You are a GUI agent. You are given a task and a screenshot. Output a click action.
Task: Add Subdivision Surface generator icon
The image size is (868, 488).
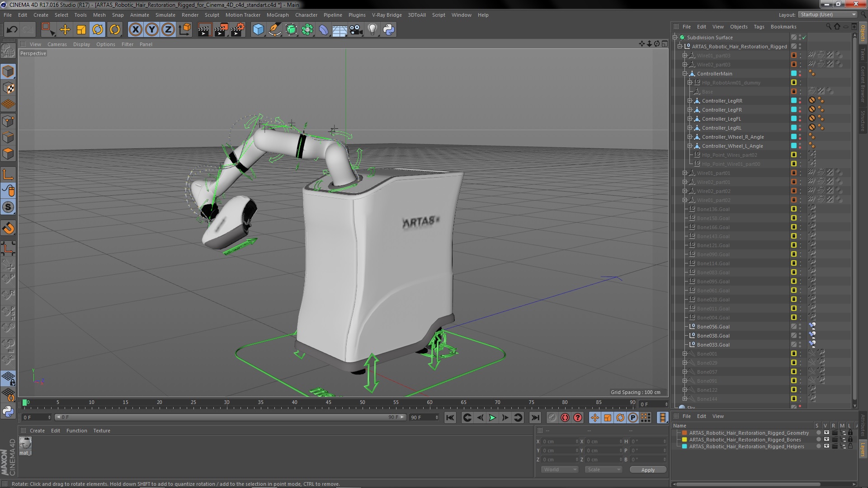click(x=291, y=30)
